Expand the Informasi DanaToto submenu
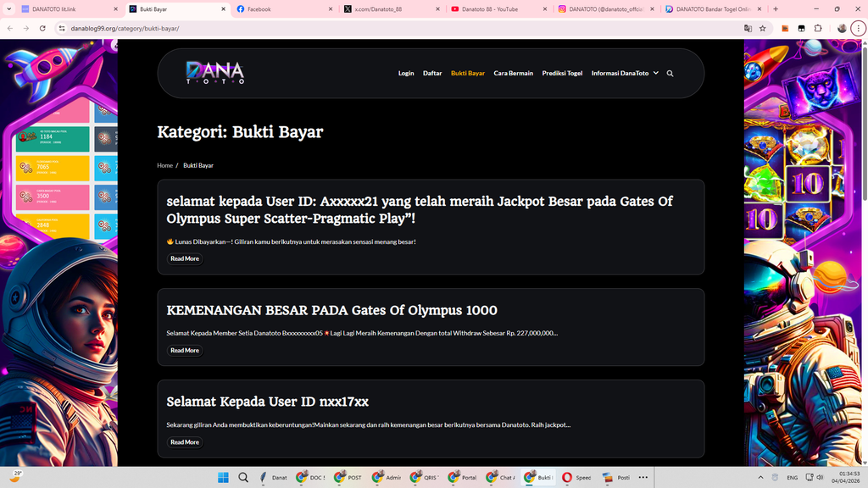The image size is (868, 488). tap(656, 73)
